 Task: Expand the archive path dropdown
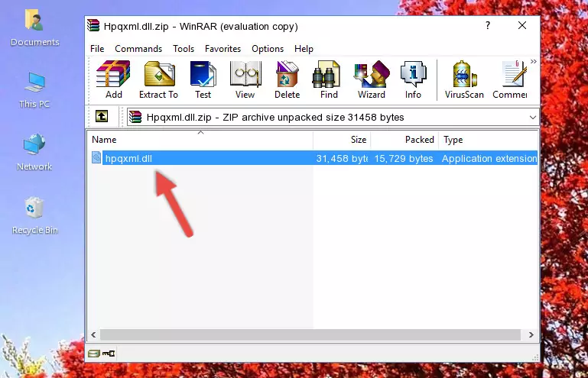coord(532,118)
